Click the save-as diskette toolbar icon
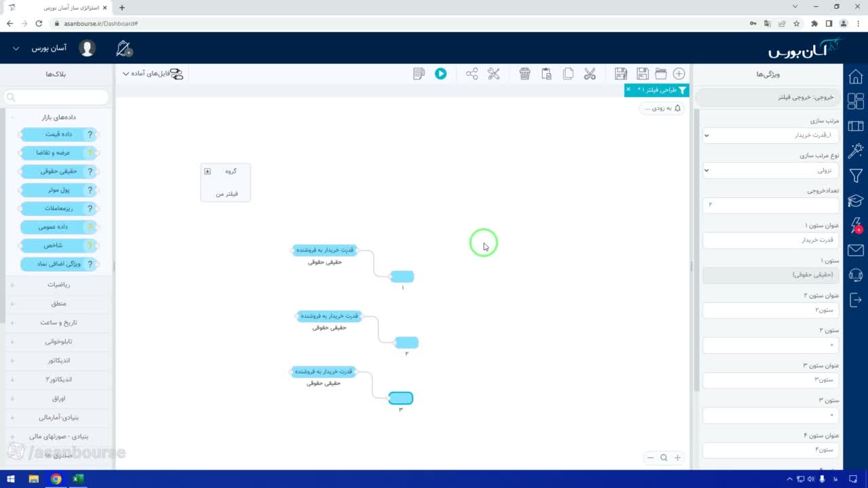The image size is (868, 488). [x=620, y=74]
